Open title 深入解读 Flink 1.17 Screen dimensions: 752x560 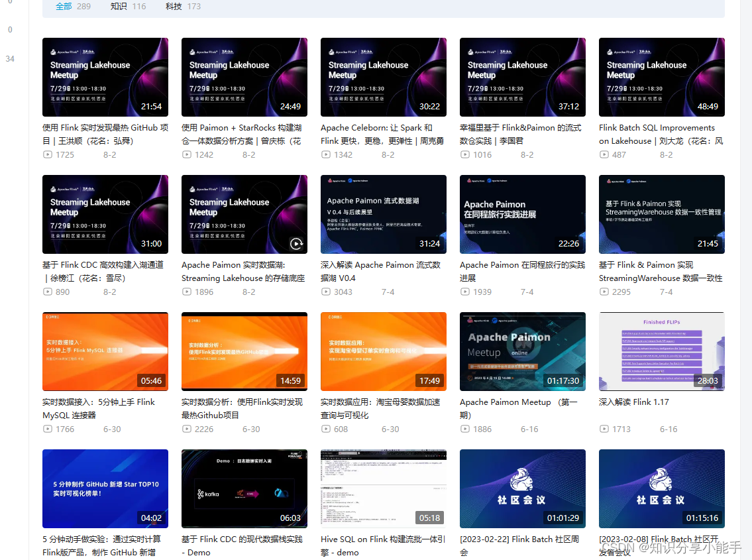(633, 402)
